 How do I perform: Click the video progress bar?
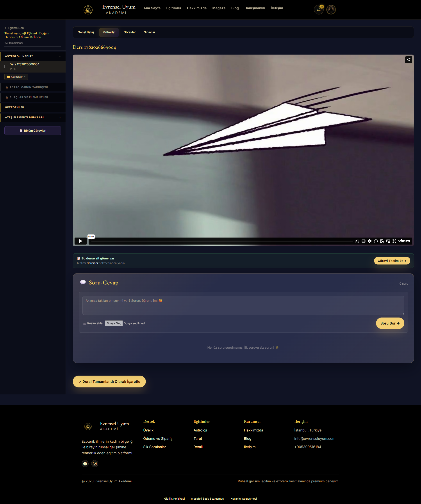coord(222,241)
